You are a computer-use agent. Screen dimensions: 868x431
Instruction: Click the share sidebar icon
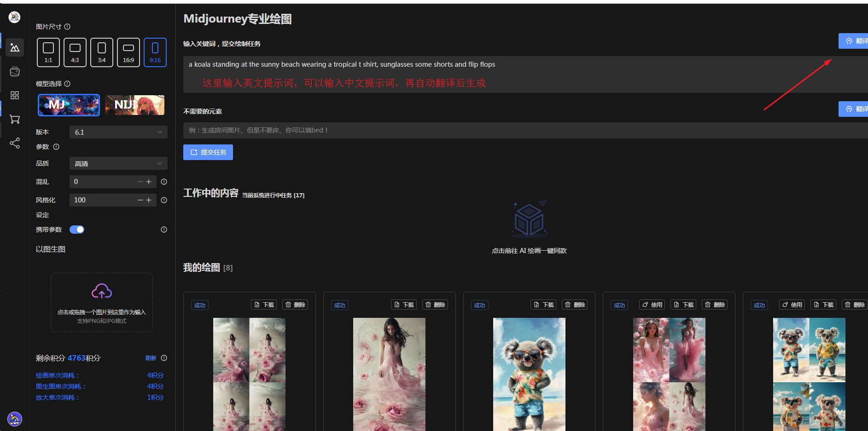[x=15, y=143]
